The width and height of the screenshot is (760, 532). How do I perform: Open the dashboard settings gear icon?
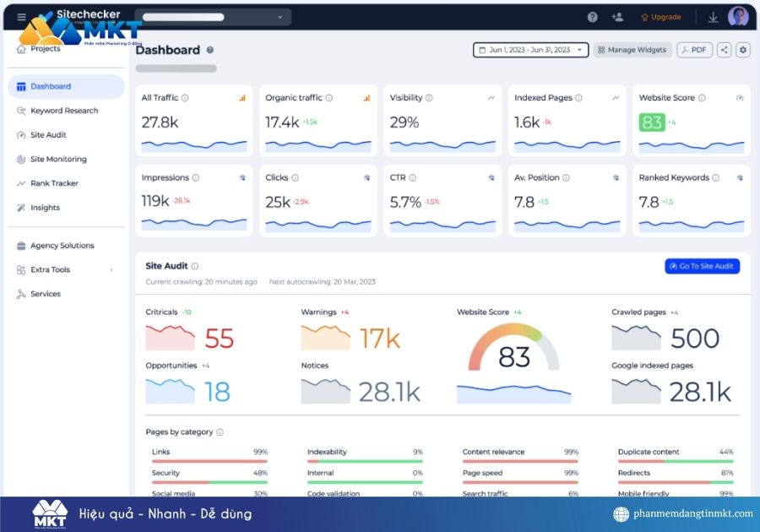point(743,50)
